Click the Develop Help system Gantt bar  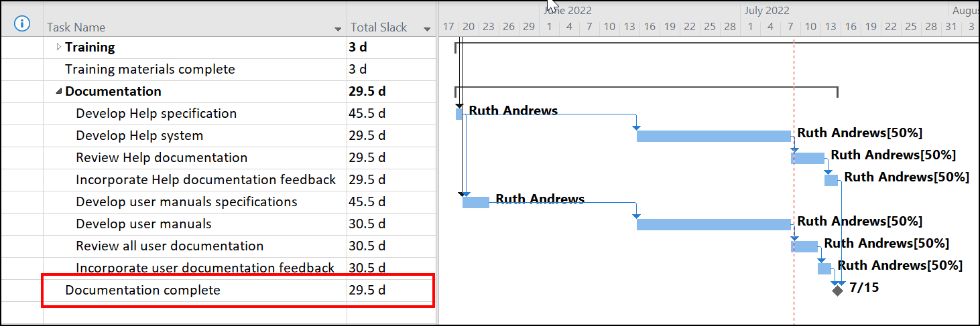[713, 136]
